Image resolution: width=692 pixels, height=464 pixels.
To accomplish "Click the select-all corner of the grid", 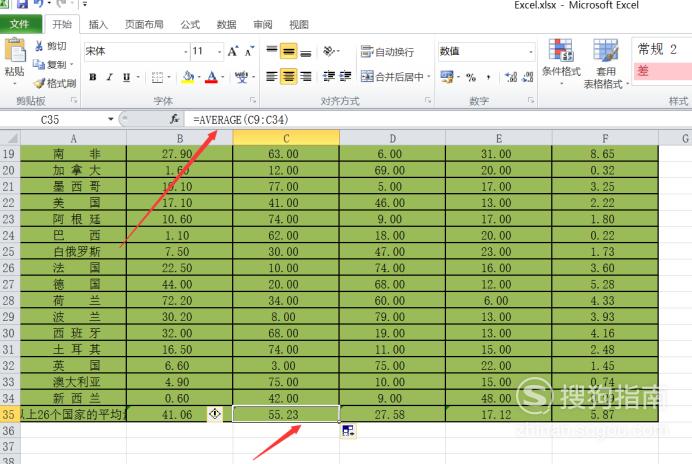I will tap(10, 138).
